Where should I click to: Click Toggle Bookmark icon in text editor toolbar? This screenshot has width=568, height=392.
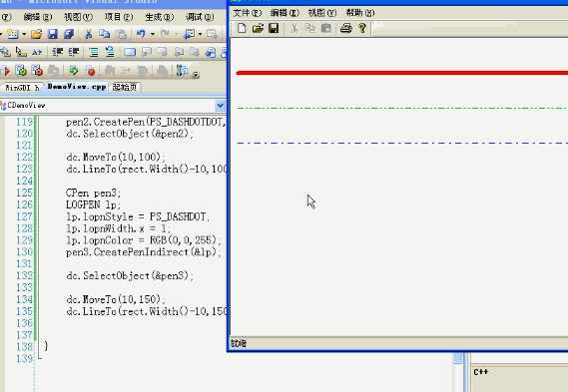pyautogui.click(x=130, y=52)
